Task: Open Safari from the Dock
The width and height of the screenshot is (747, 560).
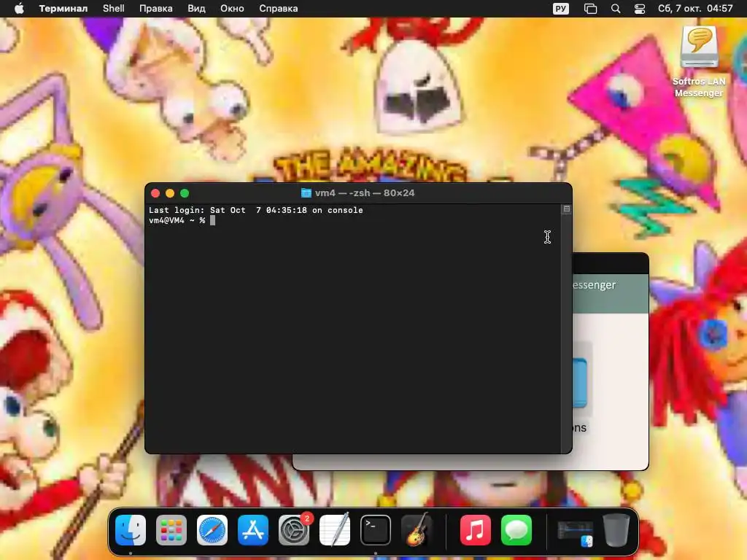Action: pyautogui.click(x=212, y=530)
